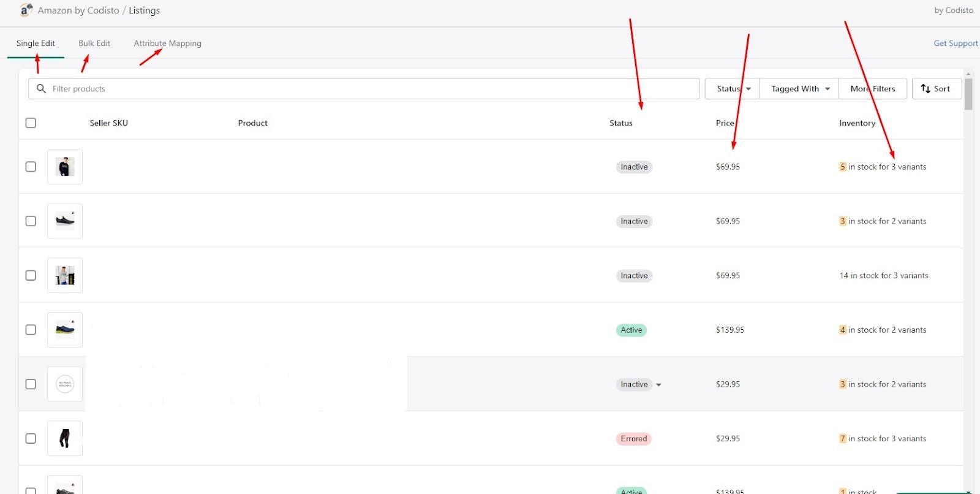Click the Product column header
The image size is (980, 494).
(253, 123)
